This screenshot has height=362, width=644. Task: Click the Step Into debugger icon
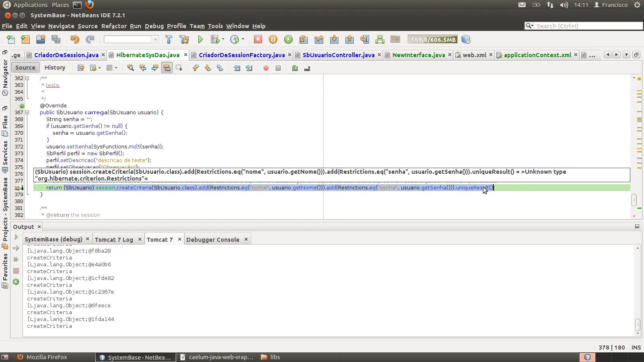click(334, 39)
